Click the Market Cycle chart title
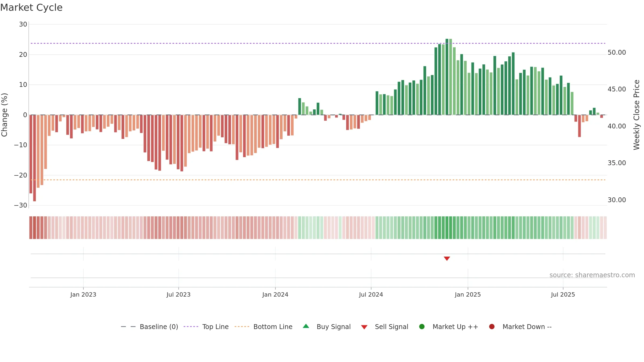The height and width of the screenshot is (362, 644). [x=31, y=8]
